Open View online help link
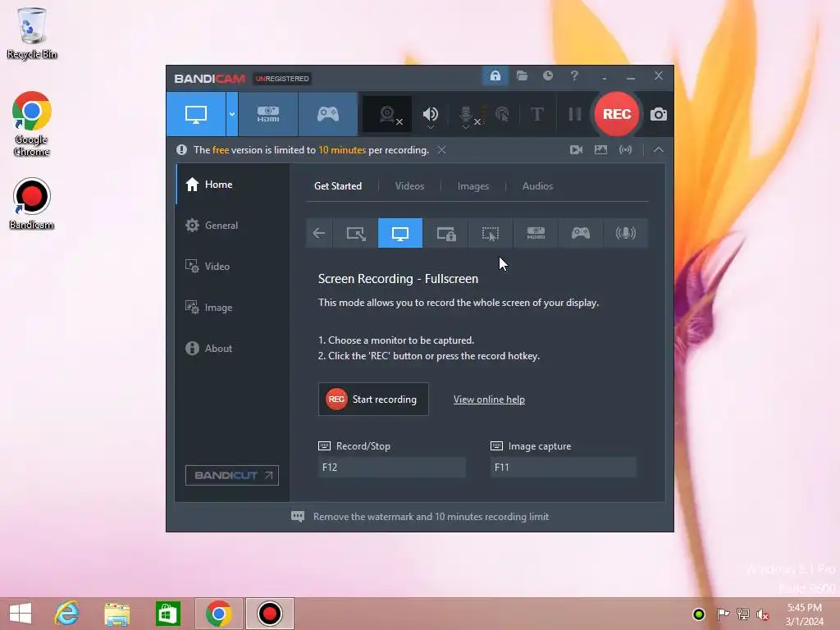Screen dimensions: 840x630 (489, 399)
